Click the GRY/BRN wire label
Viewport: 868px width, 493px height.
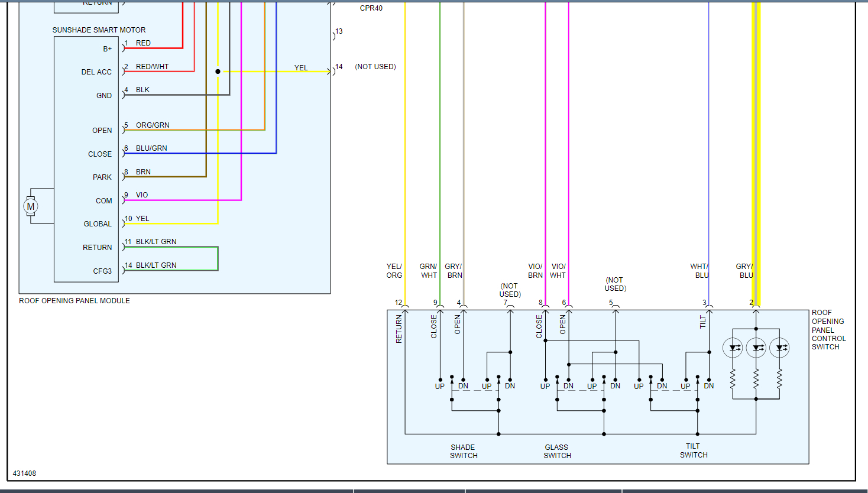454,271
